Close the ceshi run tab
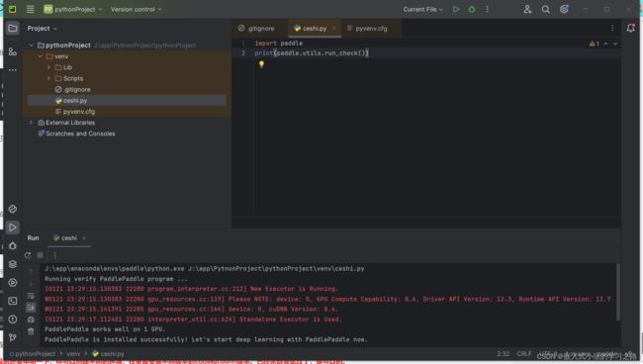This screenshot has height=364, width=643. click(84, 238)
